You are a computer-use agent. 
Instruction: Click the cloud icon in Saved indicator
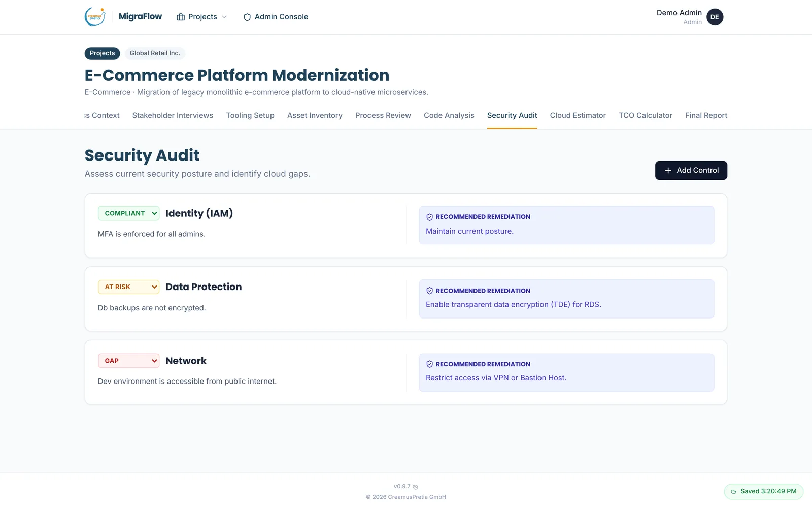coord(733,492)
